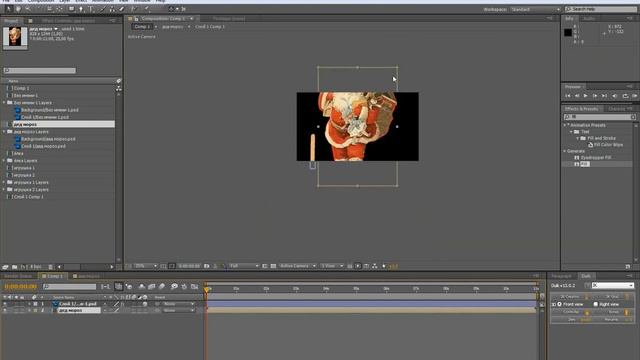The width and height of the screenshot is (640, 360).
Task: Switch to Effects & Presets tab
Action: (582, 109)
